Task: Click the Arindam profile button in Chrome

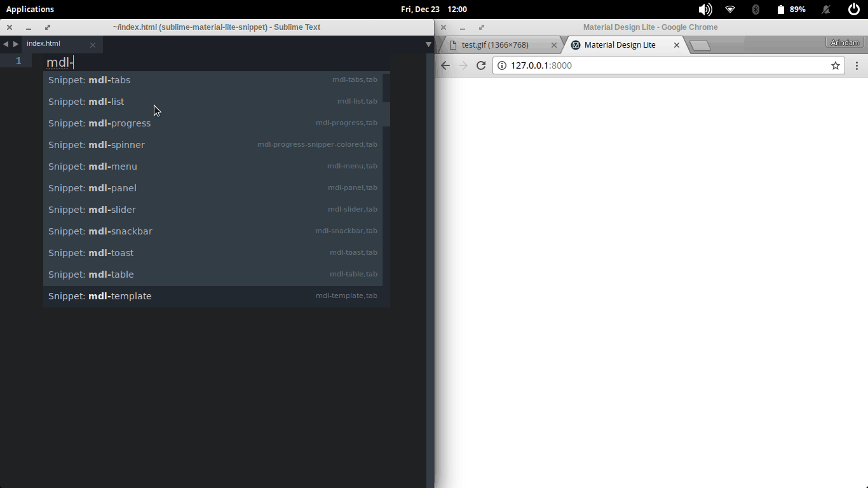Action: click(x=844, y=43)
